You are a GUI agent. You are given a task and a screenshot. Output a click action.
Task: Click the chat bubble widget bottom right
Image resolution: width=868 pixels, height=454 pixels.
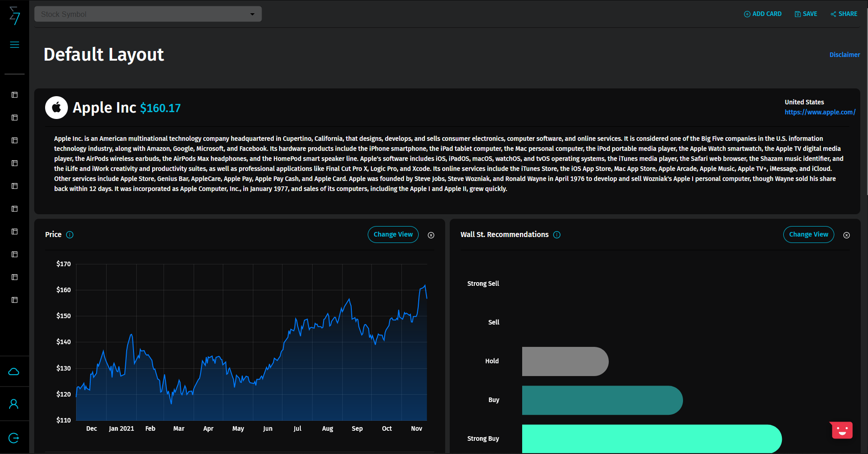pyautogui.click(x=841, y=430)
